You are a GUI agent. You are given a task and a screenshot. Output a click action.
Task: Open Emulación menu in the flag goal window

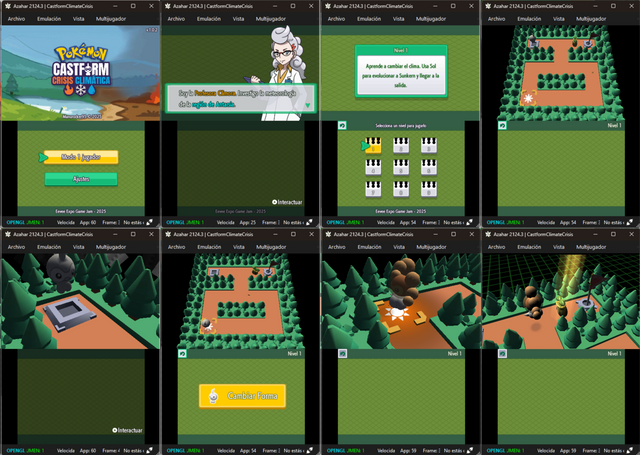point(529,247)
